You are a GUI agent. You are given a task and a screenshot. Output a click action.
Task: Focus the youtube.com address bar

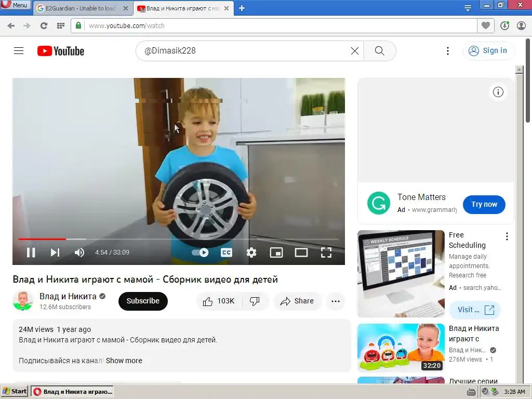tap(280, 26)
